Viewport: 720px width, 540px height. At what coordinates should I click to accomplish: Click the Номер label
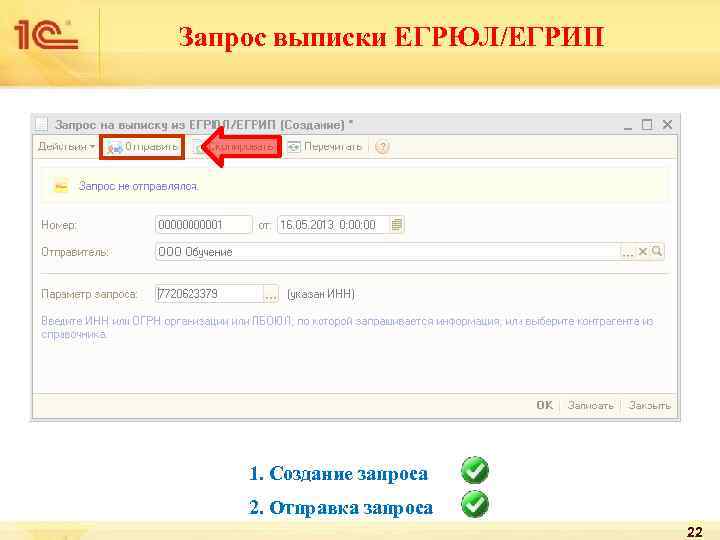tap(59, 225)
